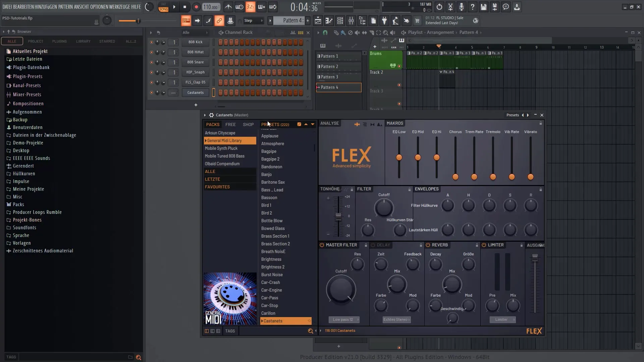
Task: Click the BPM tempo input field
Action: [211, 7]
